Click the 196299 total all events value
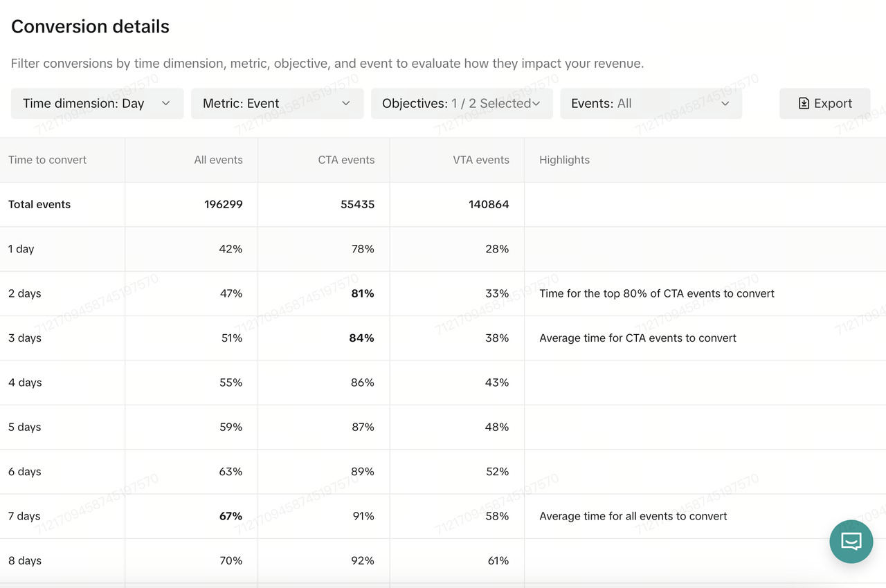The width and height of the screenshot is (886, 588). [x=223, y=205]
